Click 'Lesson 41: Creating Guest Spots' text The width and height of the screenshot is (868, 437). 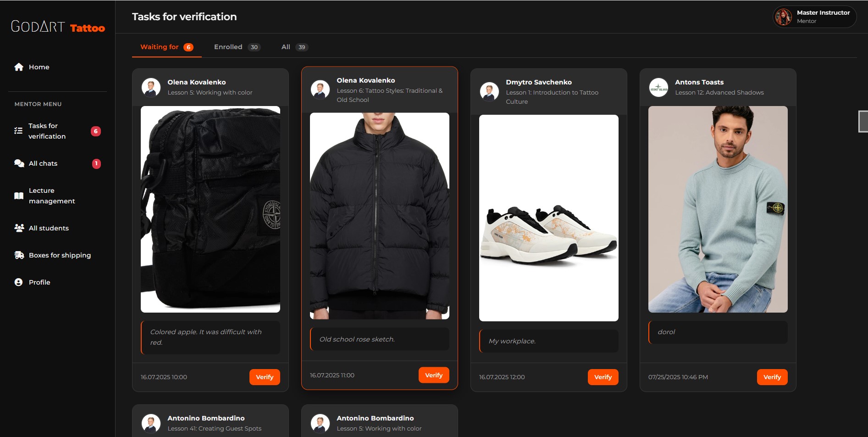point(215,429)
